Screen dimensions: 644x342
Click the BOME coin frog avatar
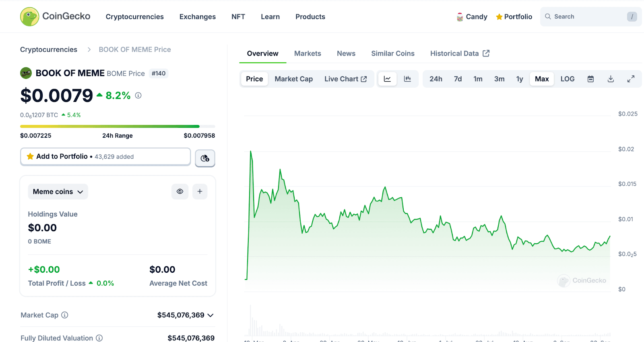tap(26, 73)
